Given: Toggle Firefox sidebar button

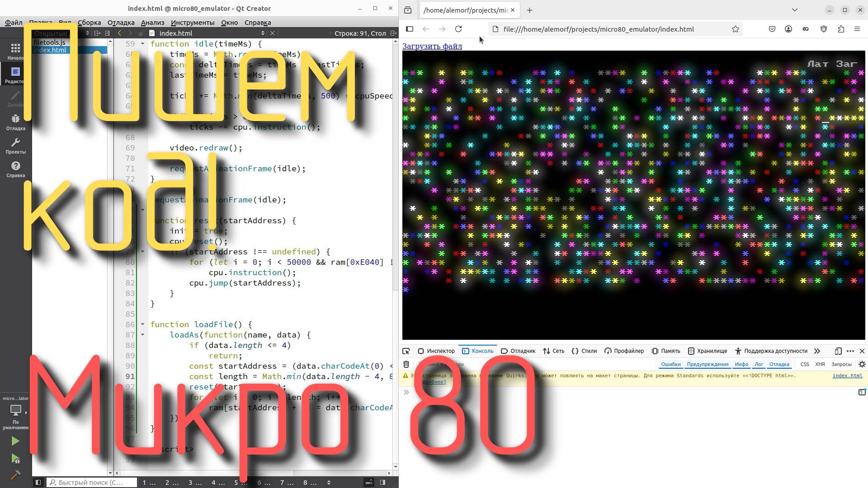Looking at the screenshot, I should pos(410,29).
